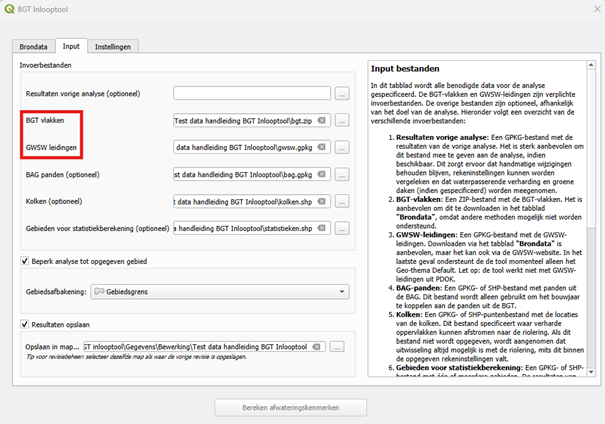The width and height of the screenshot is (605, 424).
Task: Switch to the Brondata tab
Action: pos(33,46)
